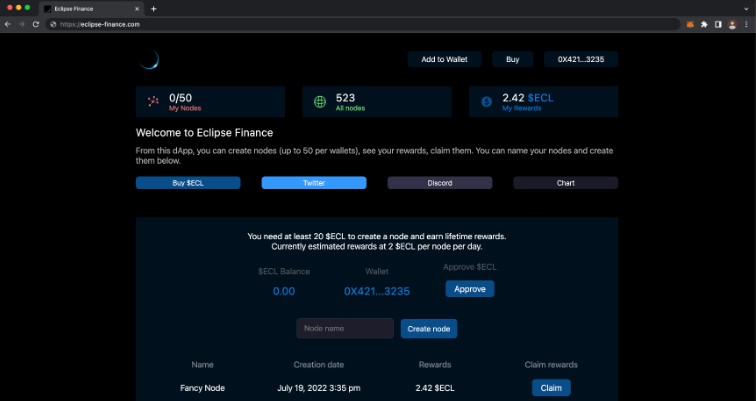Image resolution: width=756 pixels, height=401 pixels.
Task: Focus the Node name input field
Action: click(345, 328)
